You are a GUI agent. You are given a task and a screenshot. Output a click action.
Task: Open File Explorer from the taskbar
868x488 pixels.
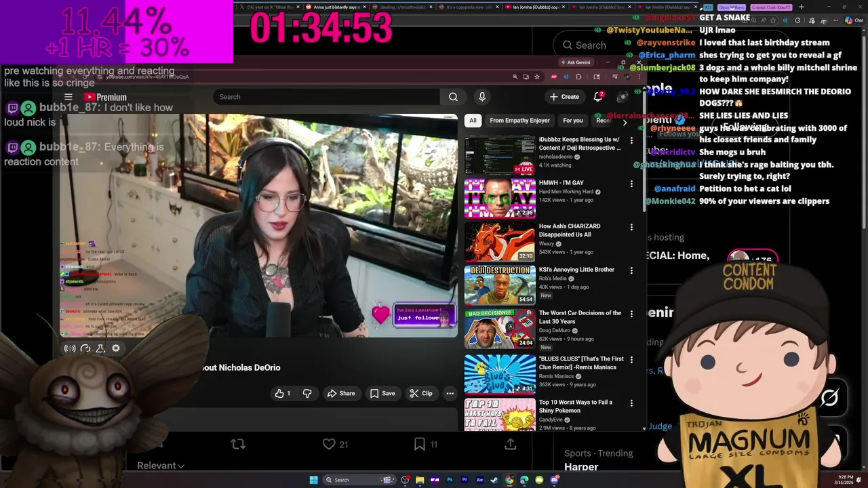420,480
